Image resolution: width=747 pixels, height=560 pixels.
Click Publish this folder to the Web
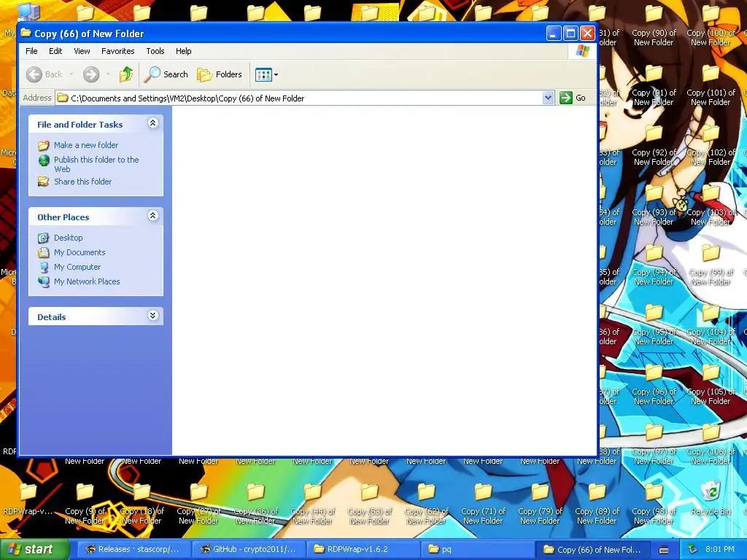coord(96,164)
